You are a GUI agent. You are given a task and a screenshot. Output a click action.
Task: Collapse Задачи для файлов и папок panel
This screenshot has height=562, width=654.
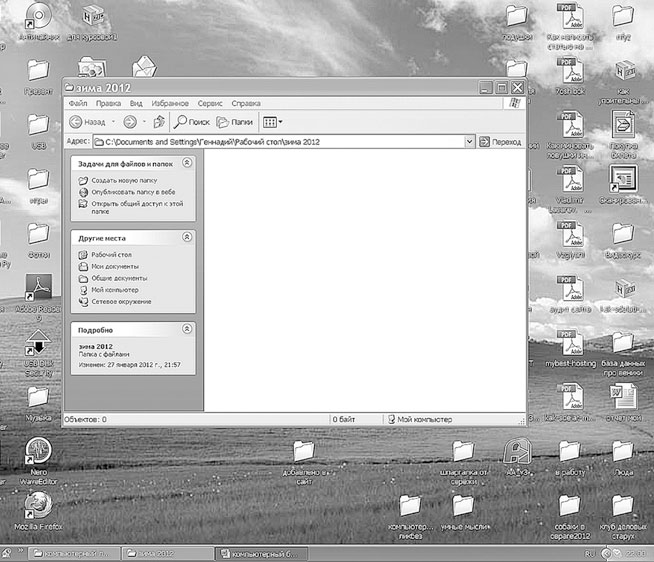pos(187,163)
